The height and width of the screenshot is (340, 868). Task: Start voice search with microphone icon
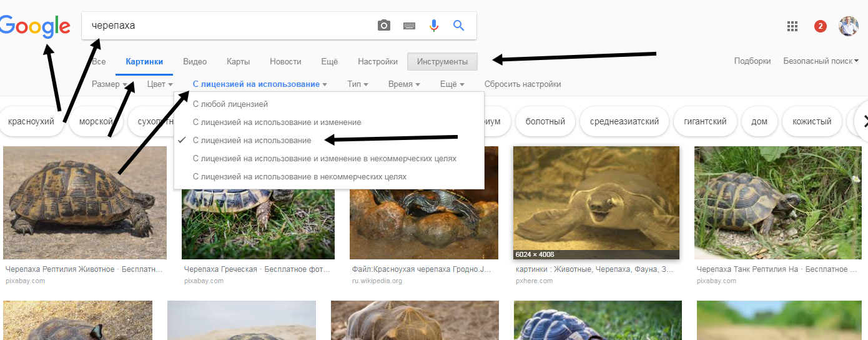tap(434, 26)
